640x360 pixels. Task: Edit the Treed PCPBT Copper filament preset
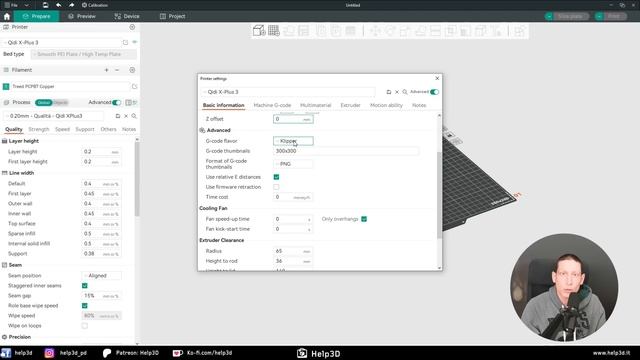click(x=134, y=87)
